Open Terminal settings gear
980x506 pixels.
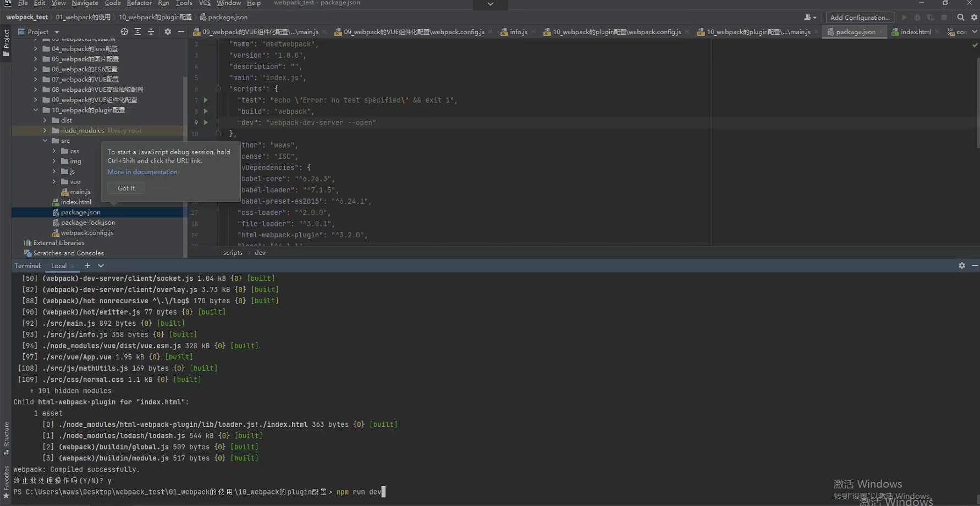coord(962,266)
